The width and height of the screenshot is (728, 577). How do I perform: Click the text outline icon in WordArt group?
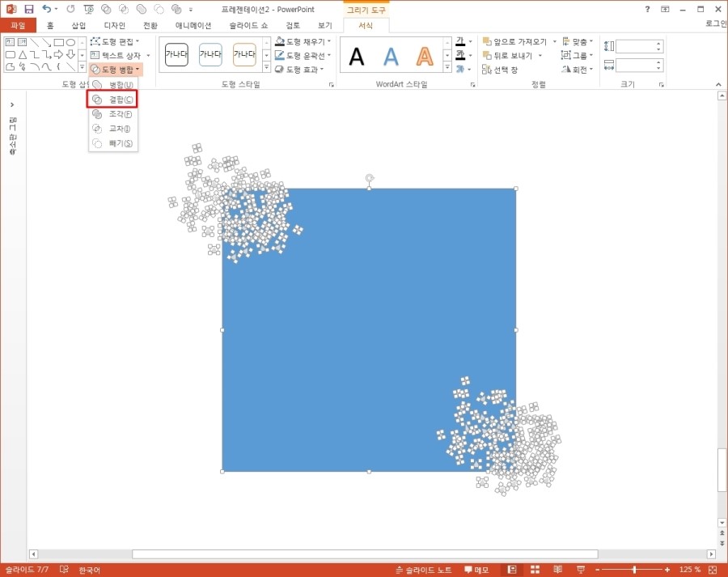460,55
